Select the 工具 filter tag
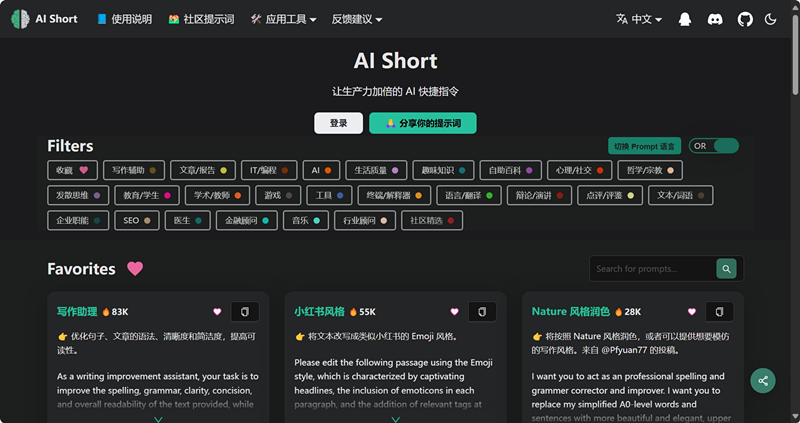Viewport: 800px width, 423px height. 329,195
